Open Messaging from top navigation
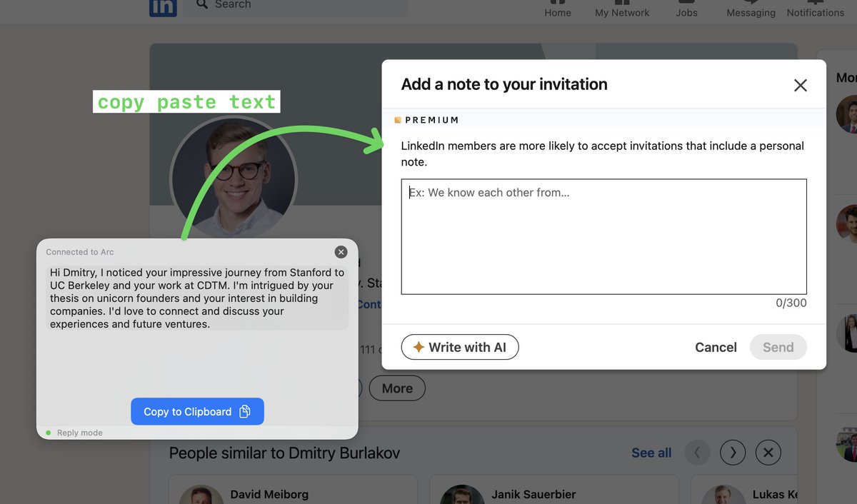The image size is (857, 504). pos(751,10)
